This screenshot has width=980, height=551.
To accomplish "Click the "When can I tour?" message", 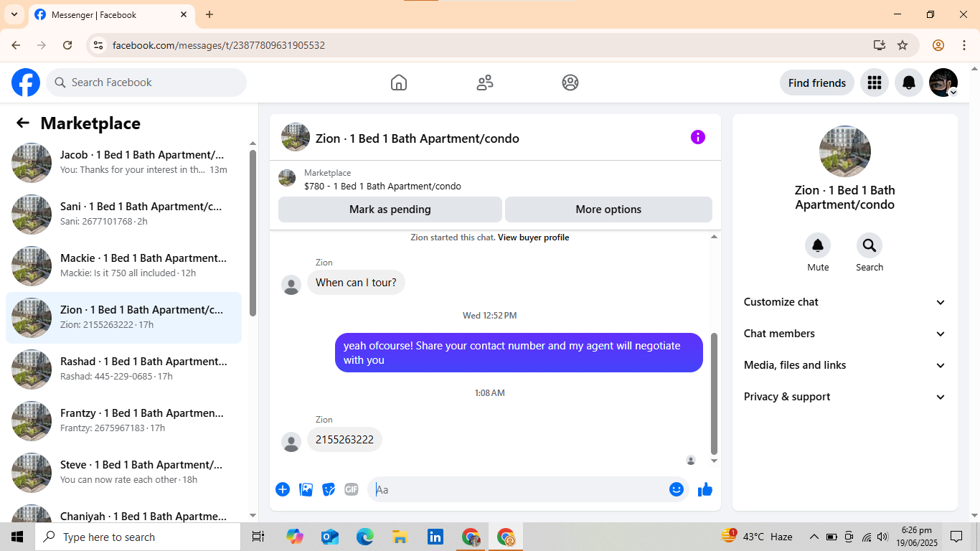I will pyautogui.click(x=356, y=283).
